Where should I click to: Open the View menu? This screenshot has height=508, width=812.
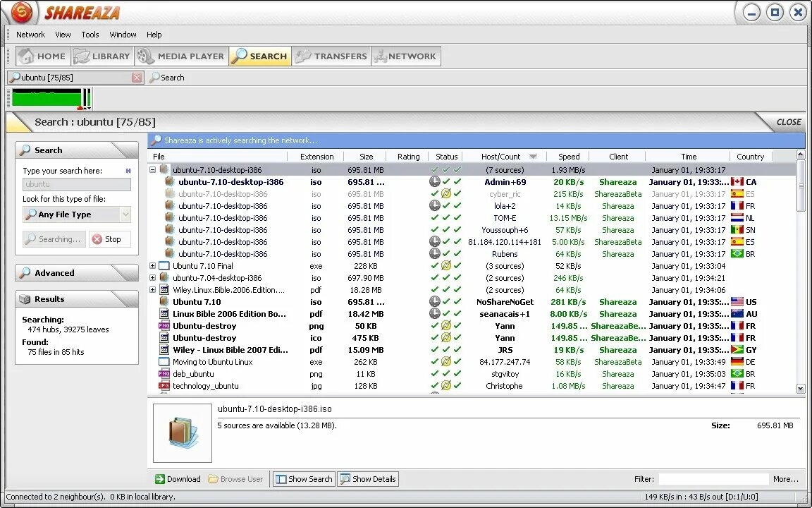coord(63,34)
